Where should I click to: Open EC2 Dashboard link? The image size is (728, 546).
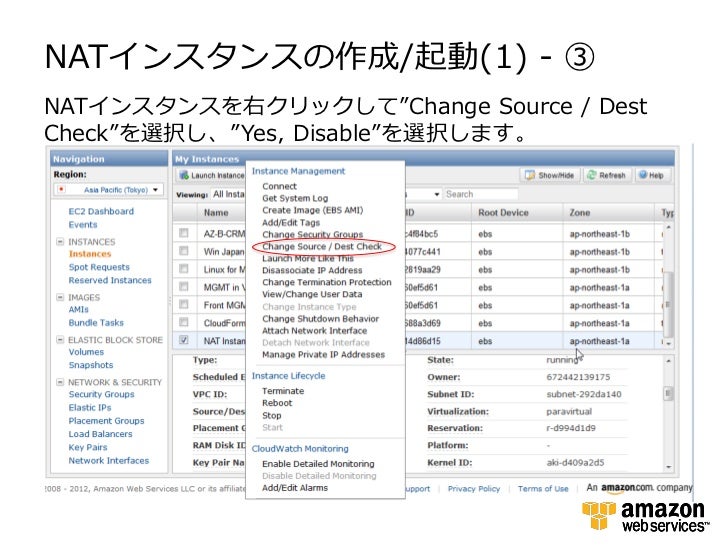pyautogui.click(x=101, y=211)
